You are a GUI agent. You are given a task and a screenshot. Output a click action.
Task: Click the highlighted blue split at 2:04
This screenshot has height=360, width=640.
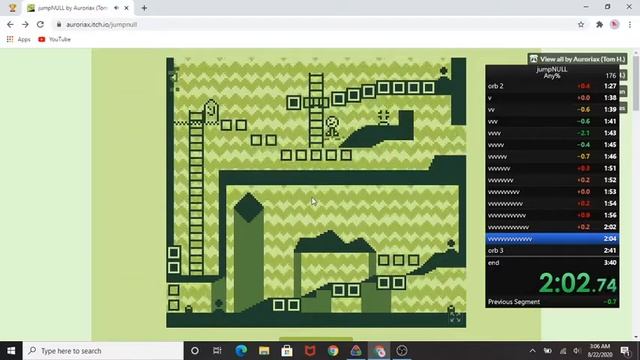coord(552,239)
